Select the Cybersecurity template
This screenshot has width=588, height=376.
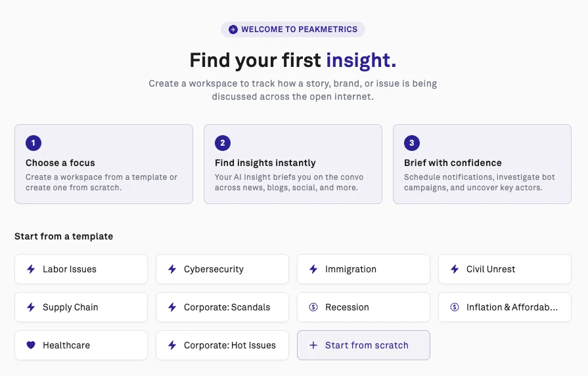pyautogui.click(x=222, y=269)
